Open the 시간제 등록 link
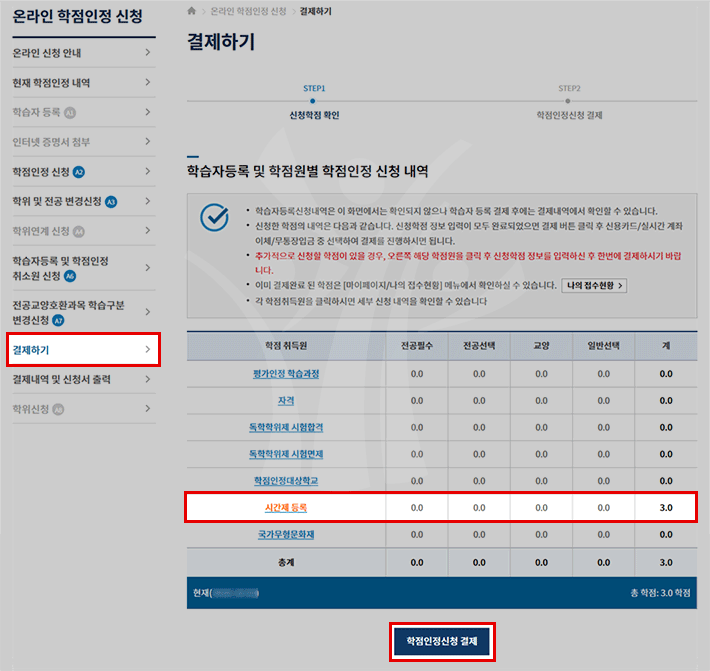This screenshot has width=710, height=671. pos(285,508)
